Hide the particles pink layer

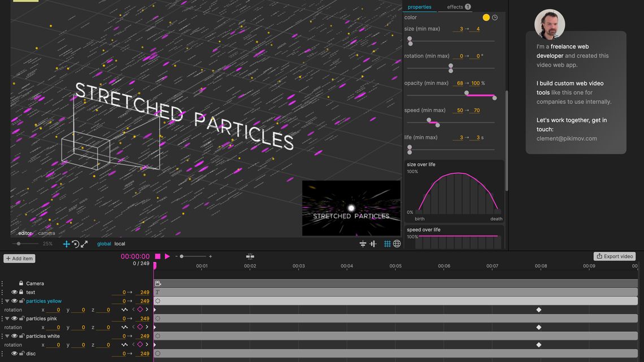tap(14, 319)
